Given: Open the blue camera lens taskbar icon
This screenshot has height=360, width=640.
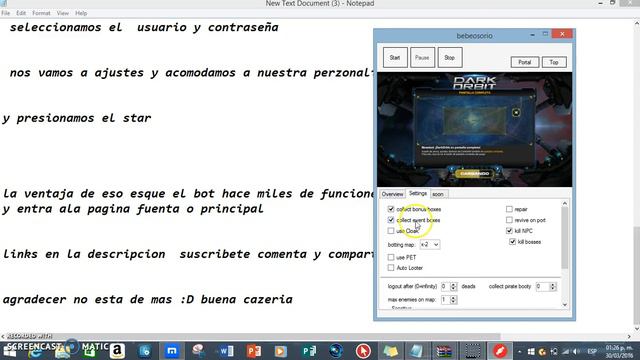Looking at the screenshot, I should click(x=336, y=351).
